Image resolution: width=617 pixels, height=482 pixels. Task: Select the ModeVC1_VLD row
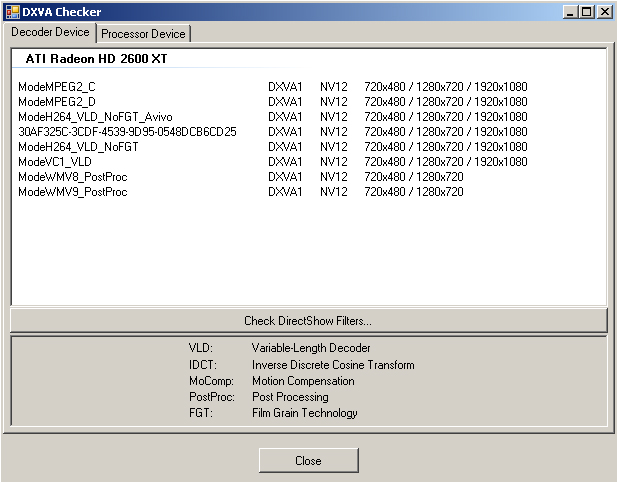(273, 162)
